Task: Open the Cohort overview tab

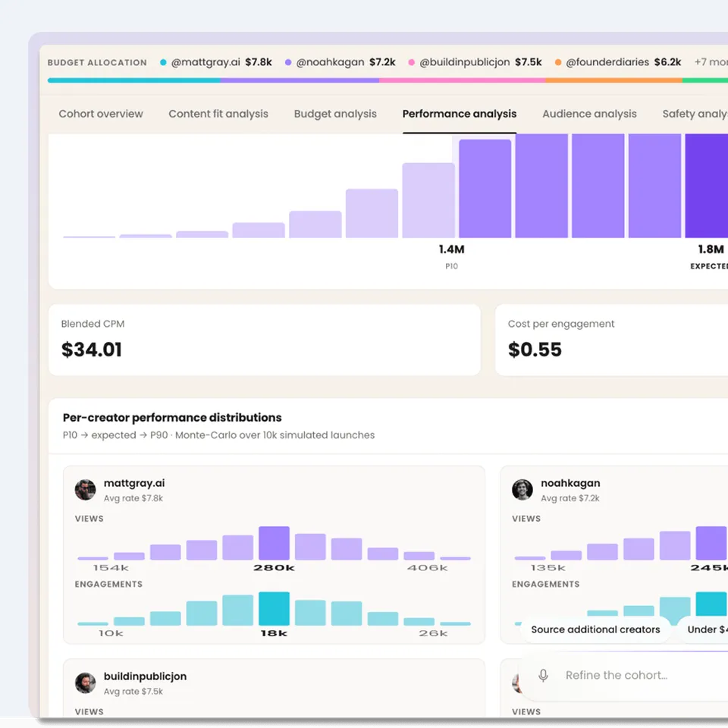Action: click(101, 114)
